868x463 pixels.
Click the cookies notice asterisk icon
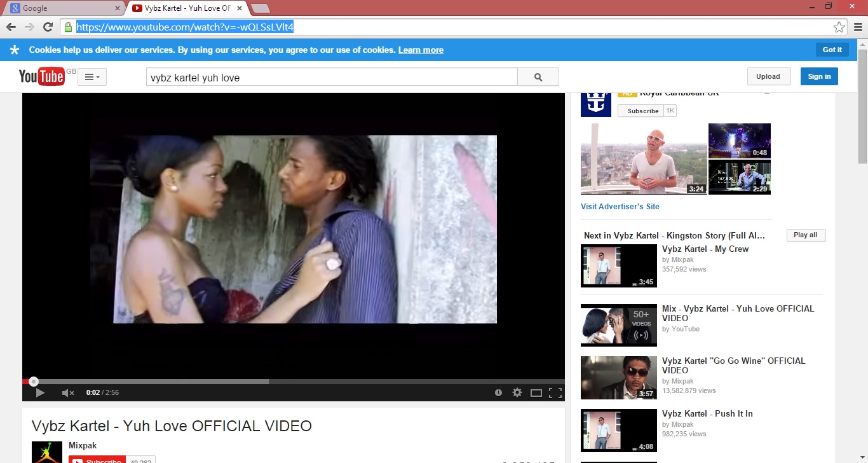pyautogui.click(x=15, y=50)
